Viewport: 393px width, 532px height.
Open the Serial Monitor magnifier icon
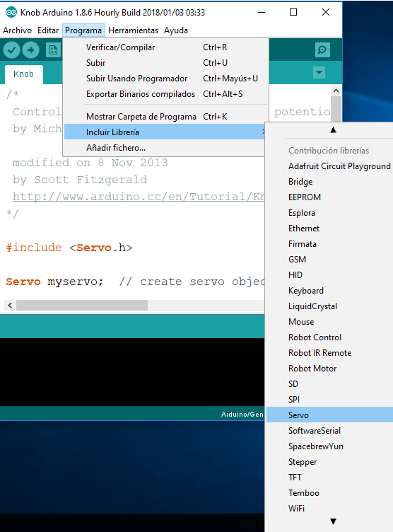point(322,50)
